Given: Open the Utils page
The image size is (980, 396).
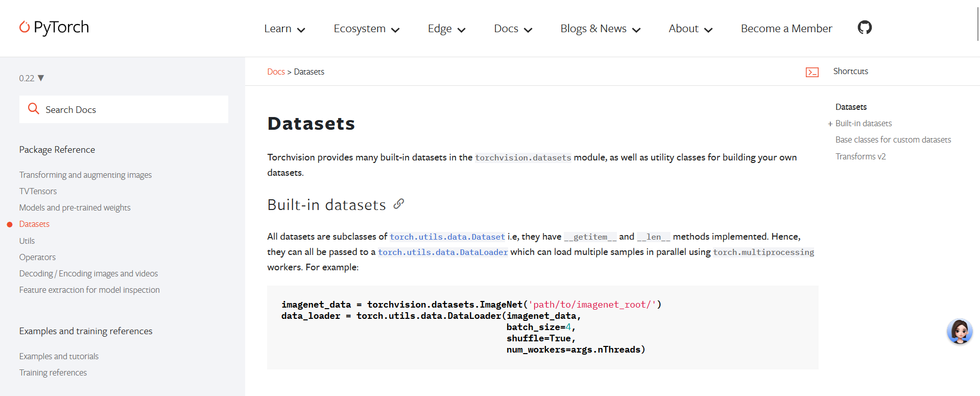Looking at the screenshot, I should click(27, 241).
